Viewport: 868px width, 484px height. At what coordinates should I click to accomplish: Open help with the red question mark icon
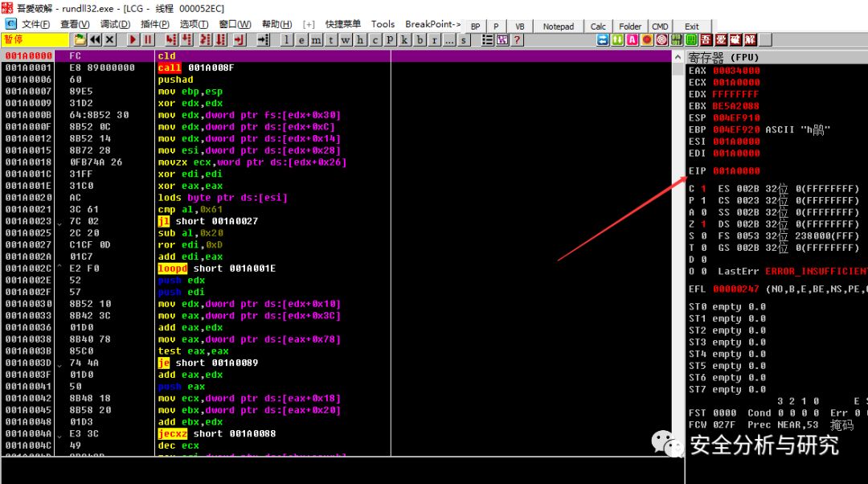[x=517, y=40]
